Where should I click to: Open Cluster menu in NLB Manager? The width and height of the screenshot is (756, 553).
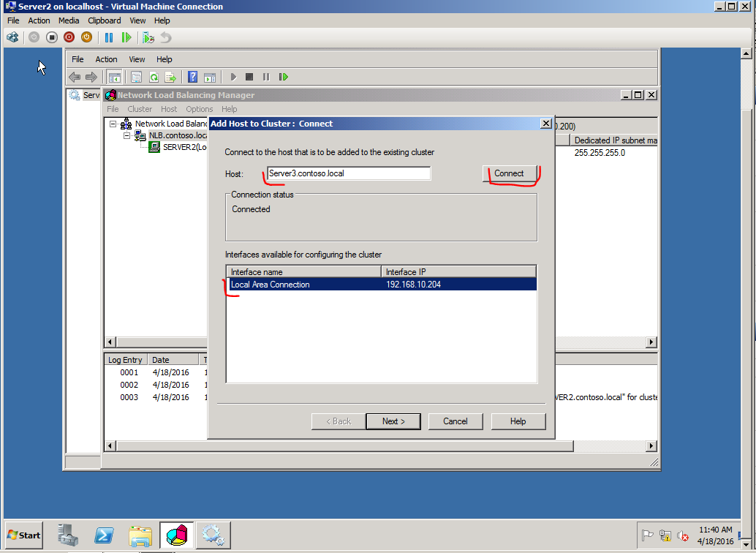pyautogui.click(x=140, y=109)
